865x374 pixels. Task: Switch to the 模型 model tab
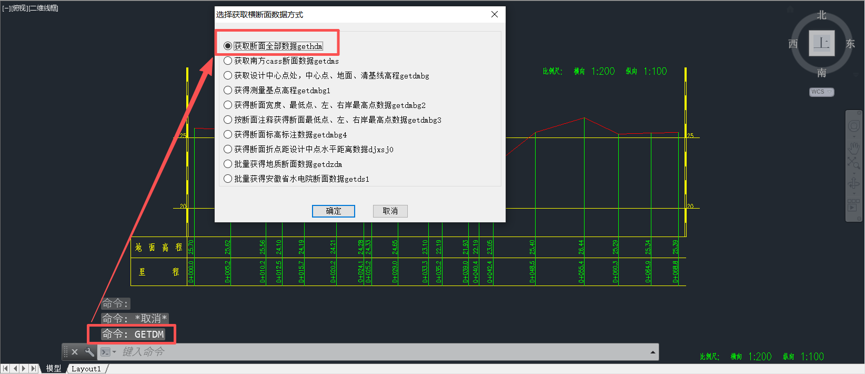pos(54,368)
